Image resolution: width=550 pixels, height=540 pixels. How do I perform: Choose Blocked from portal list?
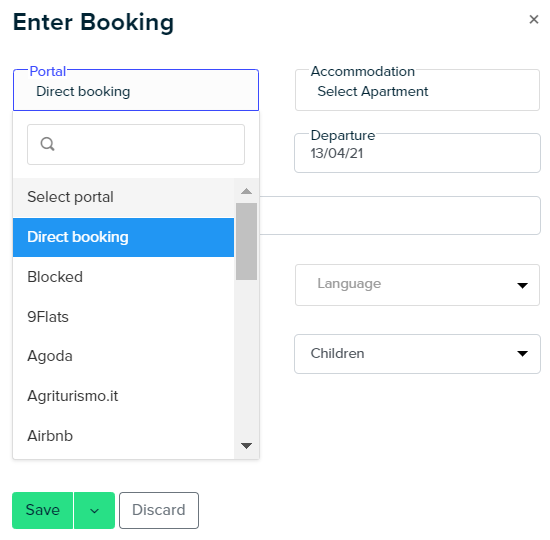click(123, 277)
